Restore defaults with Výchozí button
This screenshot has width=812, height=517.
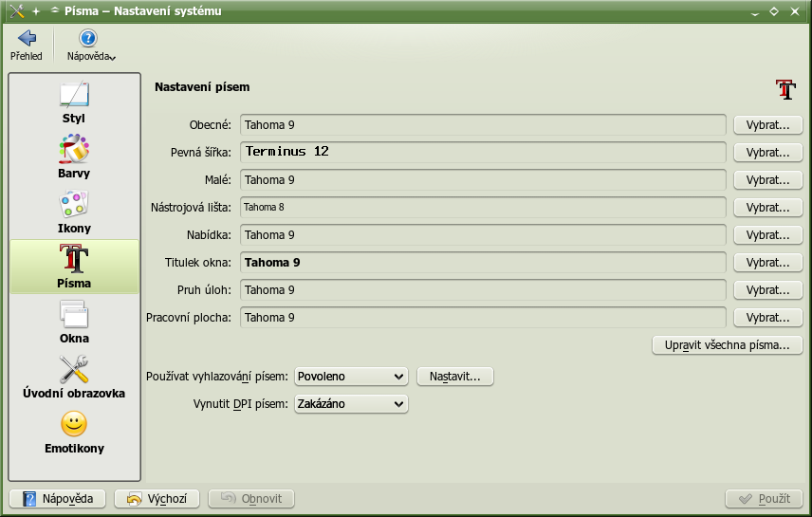click(x=157, y=499)
